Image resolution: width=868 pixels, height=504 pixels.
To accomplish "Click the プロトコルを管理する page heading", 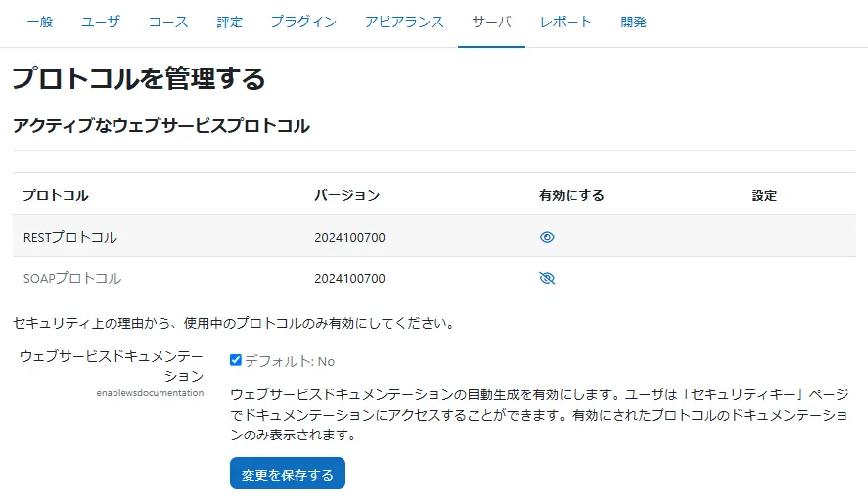I will click(x=138, y=78).
